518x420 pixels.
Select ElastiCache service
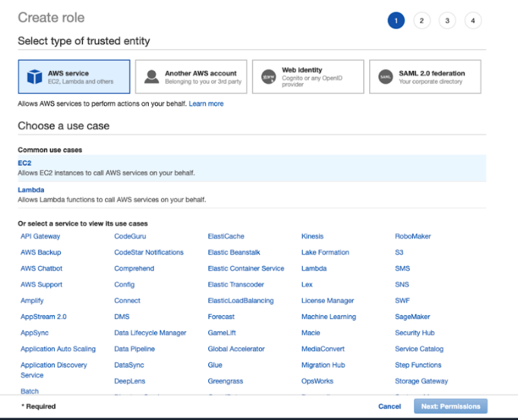click(226, 237)
